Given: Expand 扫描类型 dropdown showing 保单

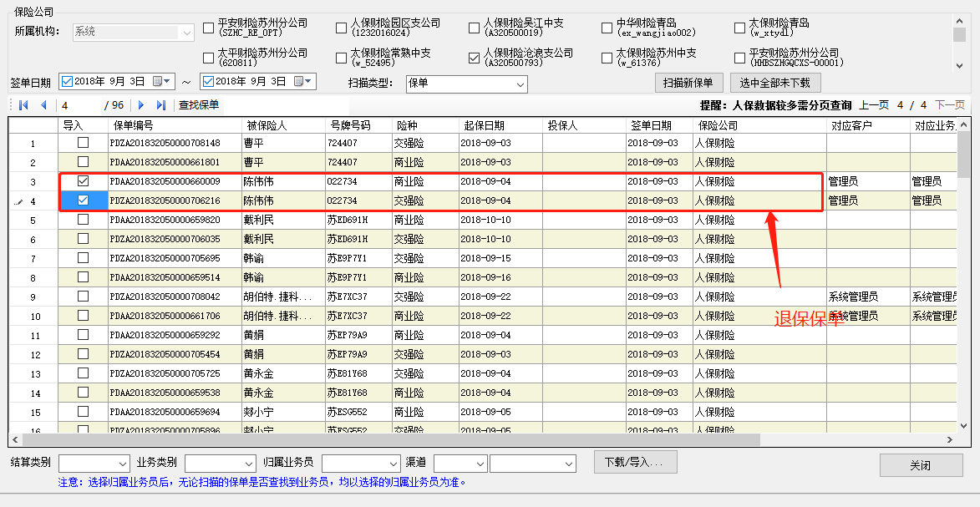Looking at the screenshot, I should coord(520,84).
